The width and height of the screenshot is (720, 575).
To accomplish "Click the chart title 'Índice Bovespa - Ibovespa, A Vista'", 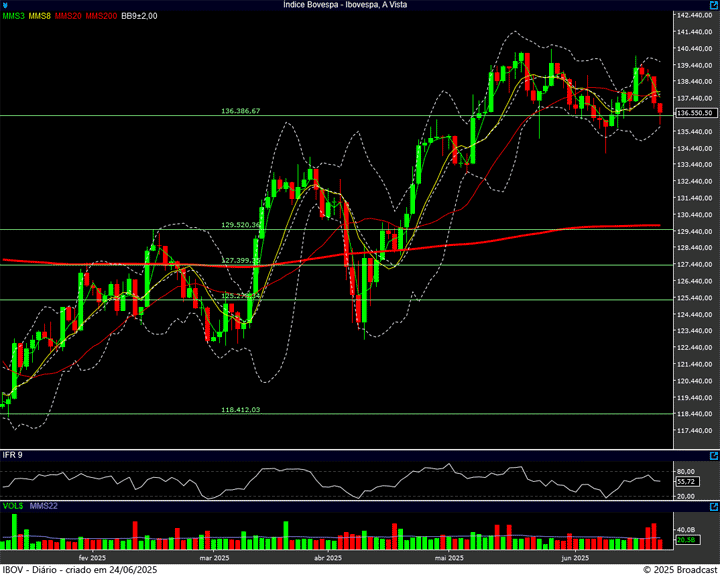I will pos(346,5).
